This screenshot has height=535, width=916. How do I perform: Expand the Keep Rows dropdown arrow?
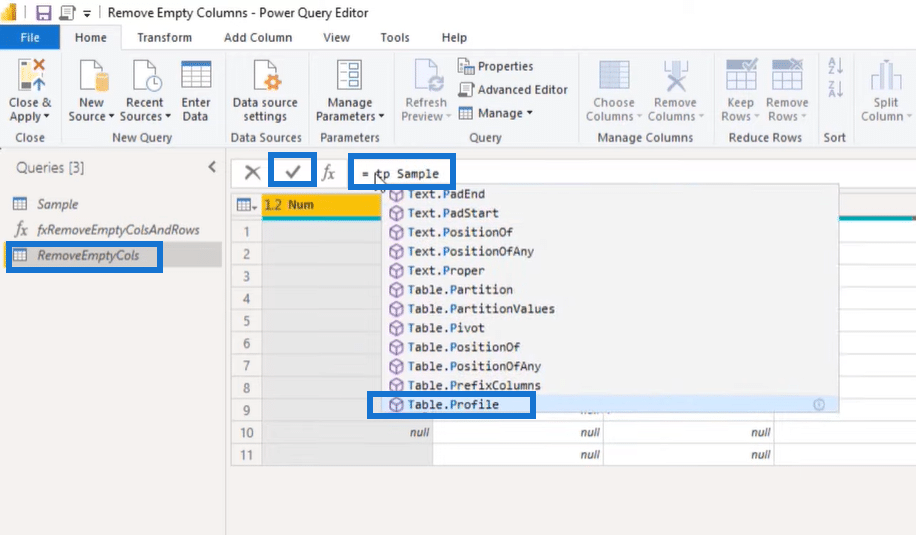(757, 116)
